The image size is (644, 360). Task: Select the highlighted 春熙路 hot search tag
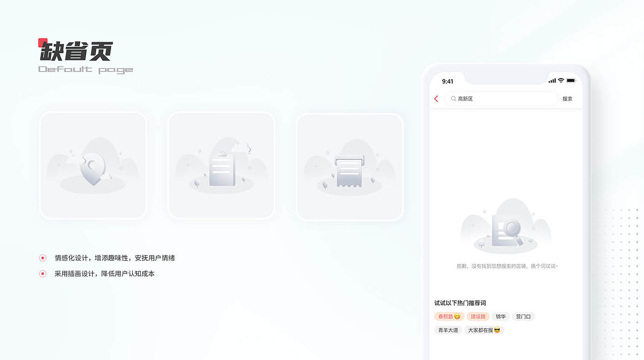(x=449, y=316)
